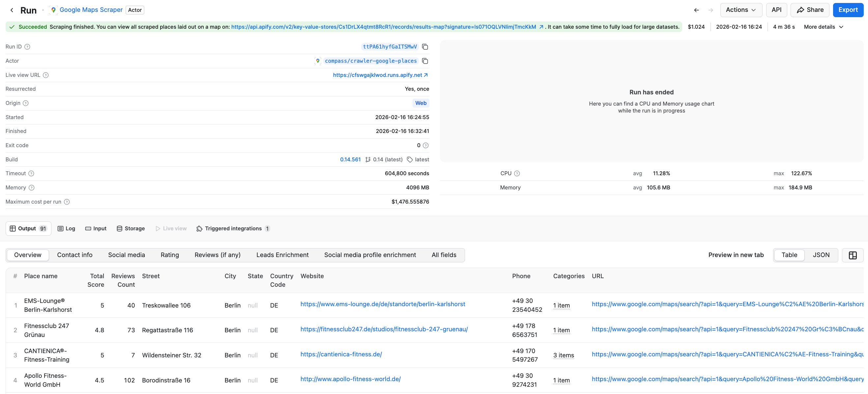Switch to the Leads Enrichment tab
Screen dimensions: 868x394
(282, 255)
